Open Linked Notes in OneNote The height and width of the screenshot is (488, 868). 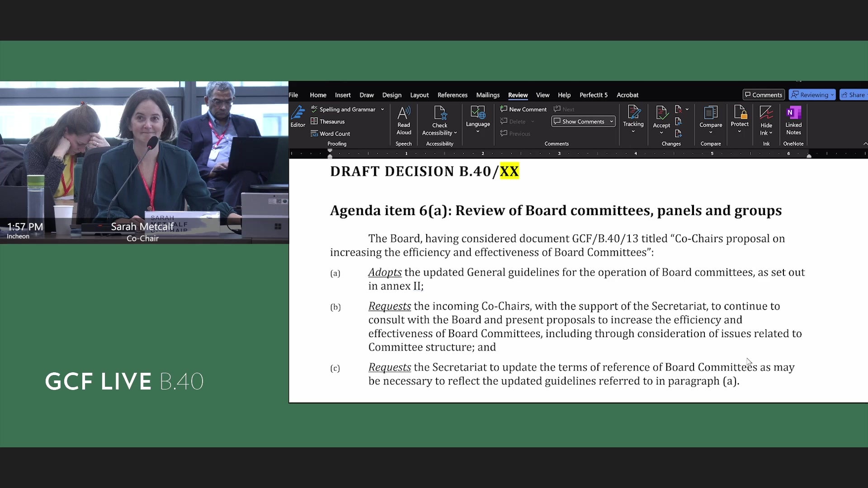point(793,120)
